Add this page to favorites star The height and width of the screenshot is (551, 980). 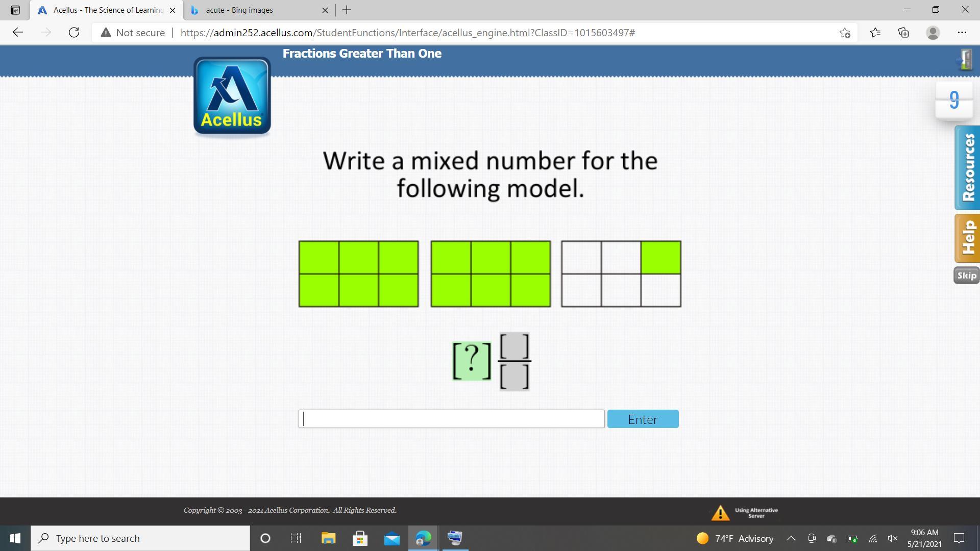click(845, 33)
